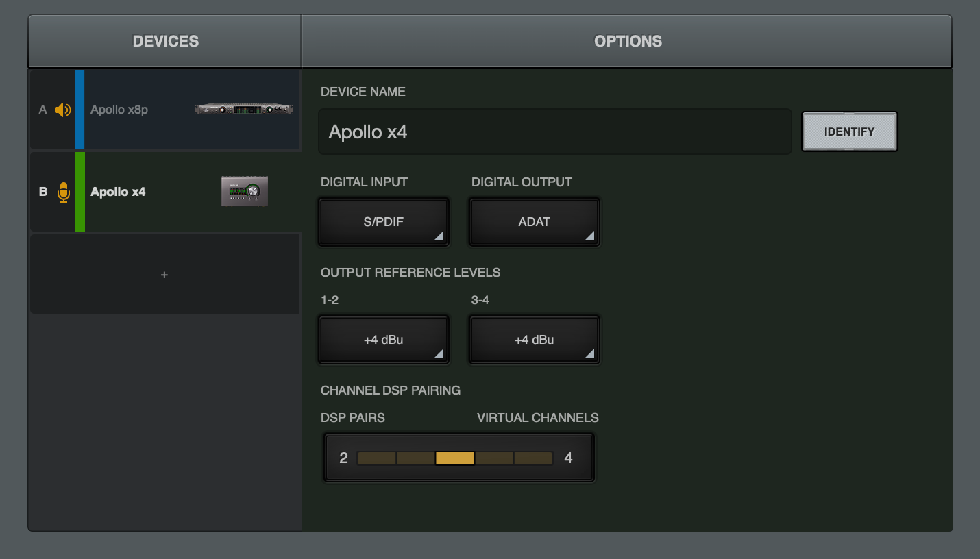Click the blue color strip on Apollo x8p

pos(79,109)
